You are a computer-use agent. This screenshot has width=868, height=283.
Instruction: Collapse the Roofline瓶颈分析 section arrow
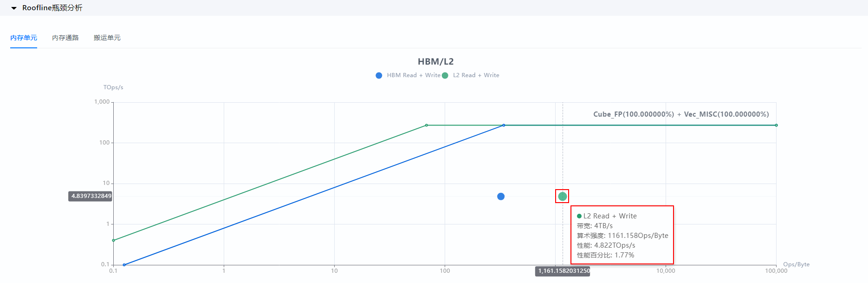(x=14, y=8)
